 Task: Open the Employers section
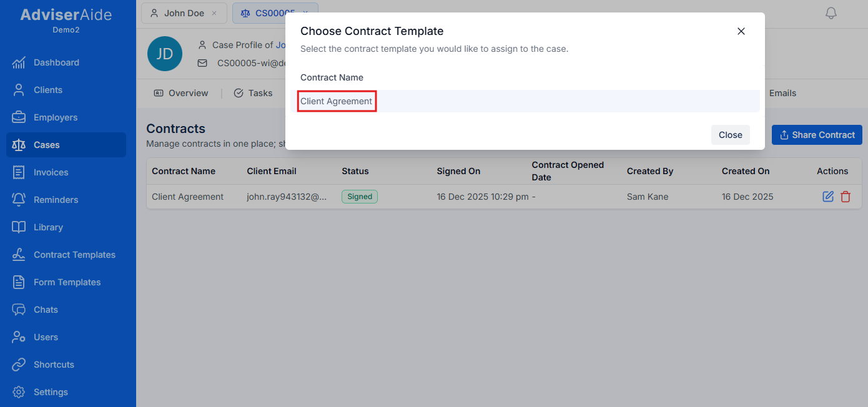[x=54, y=117]
